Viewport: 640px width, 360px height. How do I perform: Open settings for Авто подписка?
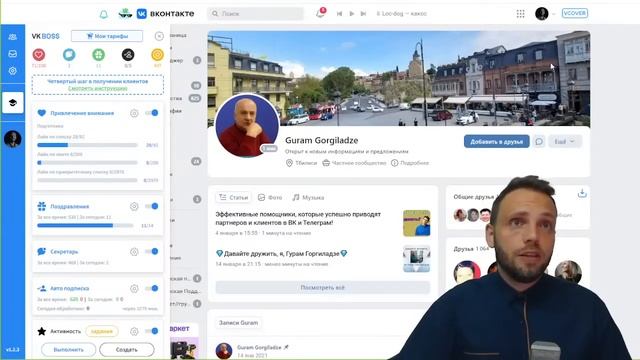pyautogui.click(x=134, y=289)
